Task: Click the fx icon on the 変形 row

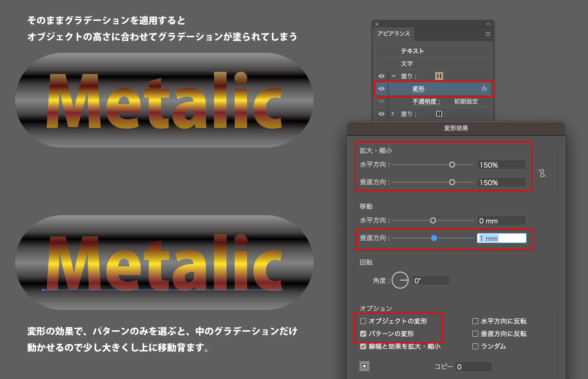Action: click(484, 89)
